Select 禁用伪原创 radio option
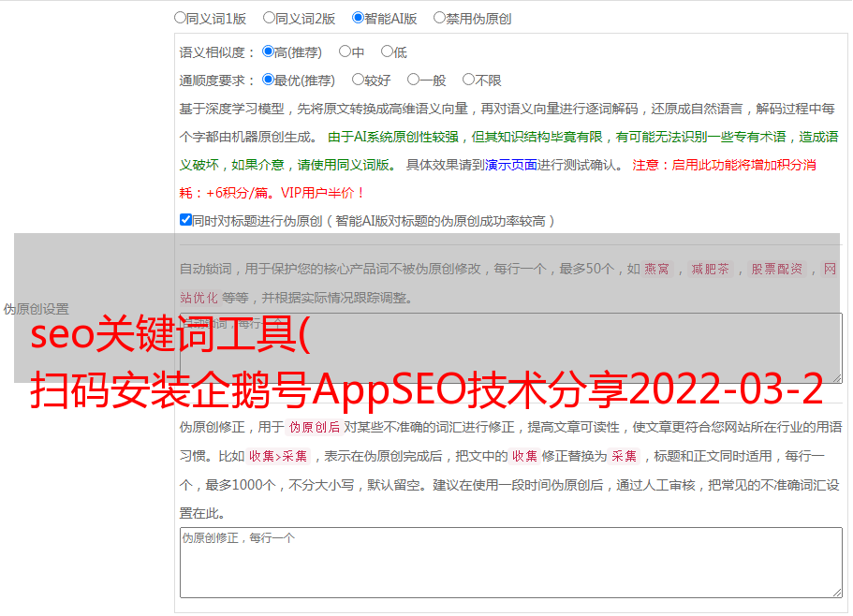 pos(439,18)
